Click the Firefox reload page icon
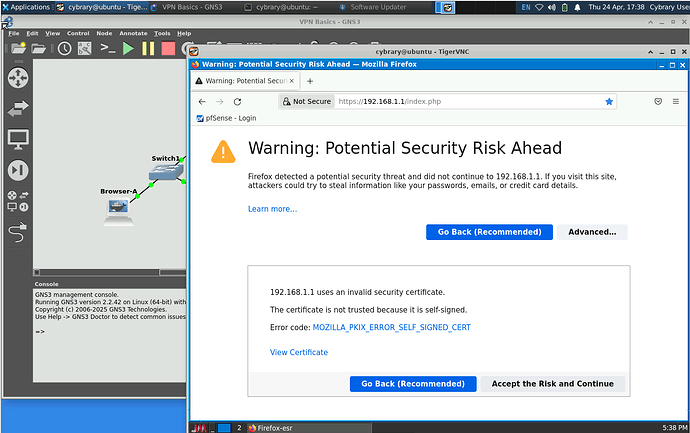 [237, 101]
